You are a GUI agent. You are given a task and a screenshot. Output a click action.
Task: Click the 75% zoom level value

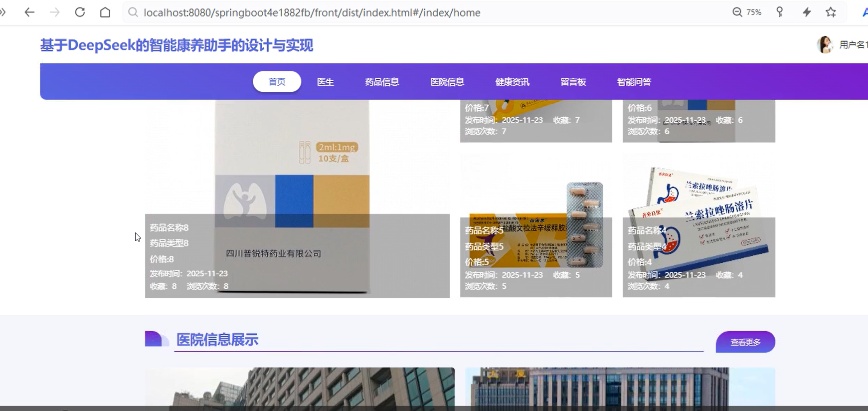pos(754,12)
